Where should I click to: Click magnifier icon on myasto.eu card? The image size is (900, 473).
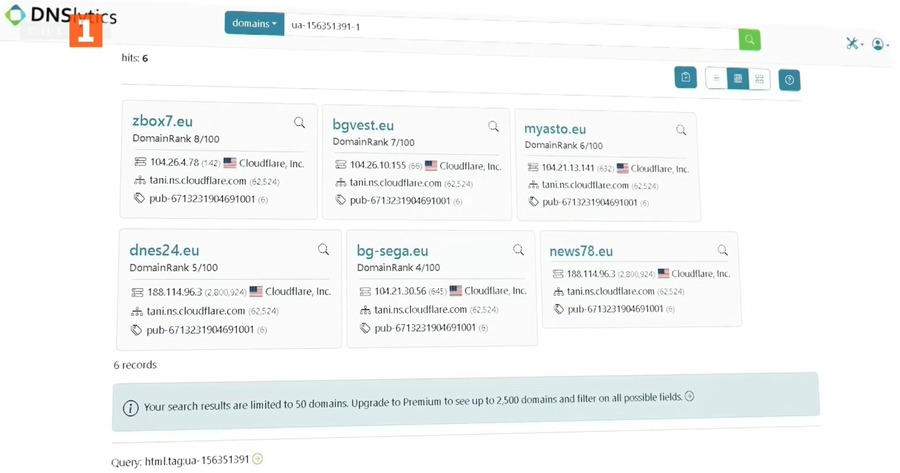[681, 130]
